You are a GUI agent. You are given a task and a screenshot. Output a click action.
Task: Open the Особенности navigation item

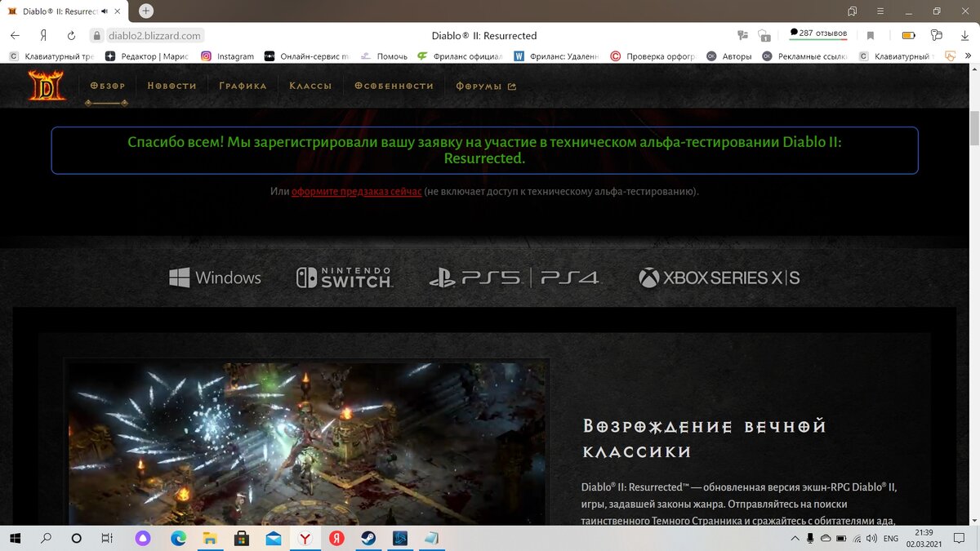pos(394,86)
